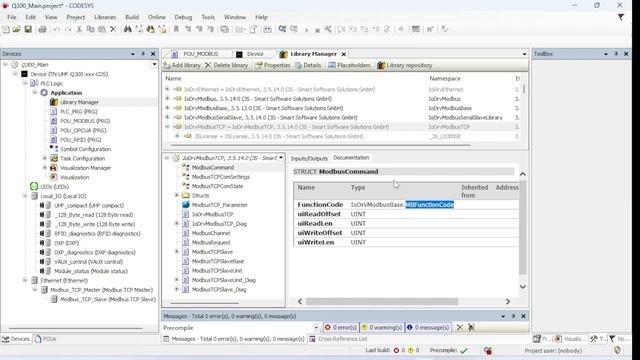Screen dimensions: 640x360
Task: Collapse the Application tree node
Action: click(x=35, y=93)
